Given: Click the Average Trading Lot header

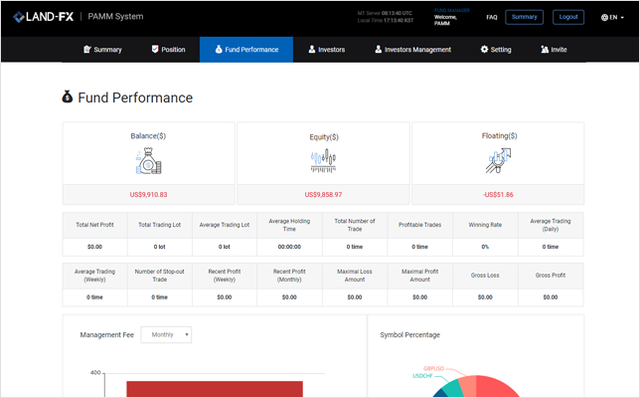Looking at the screenshot, I should click(x=224, y=225).
